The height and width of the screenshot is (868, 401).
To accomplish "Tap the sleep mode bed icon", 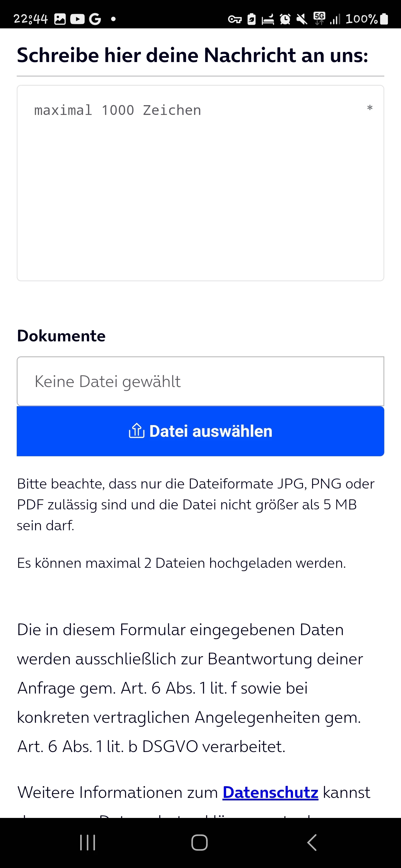I will tap(268, 19).
